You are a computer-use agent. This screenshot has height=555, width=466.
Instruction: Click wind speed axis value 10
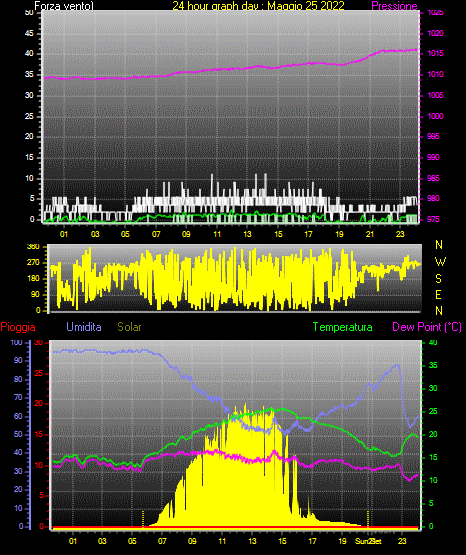(29, 178)
